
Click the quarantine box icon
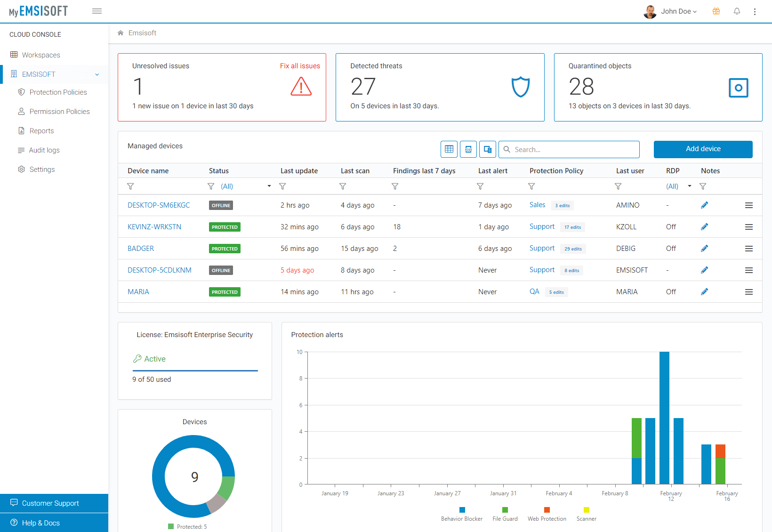(x=738, y=88)
